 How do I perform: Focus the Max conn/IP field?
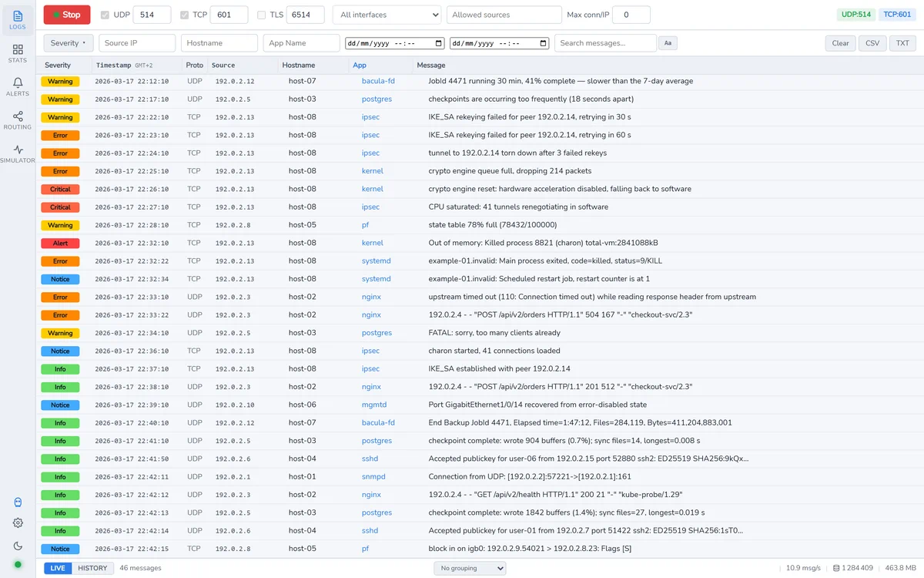click(x=631, y=15)
